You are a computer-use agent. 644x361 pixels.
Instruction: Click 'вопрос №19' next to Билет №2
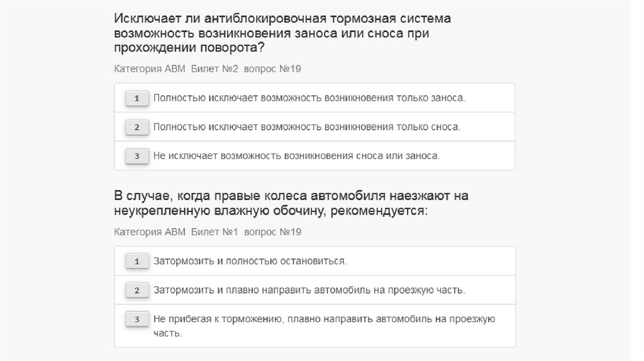coord(273,69)
